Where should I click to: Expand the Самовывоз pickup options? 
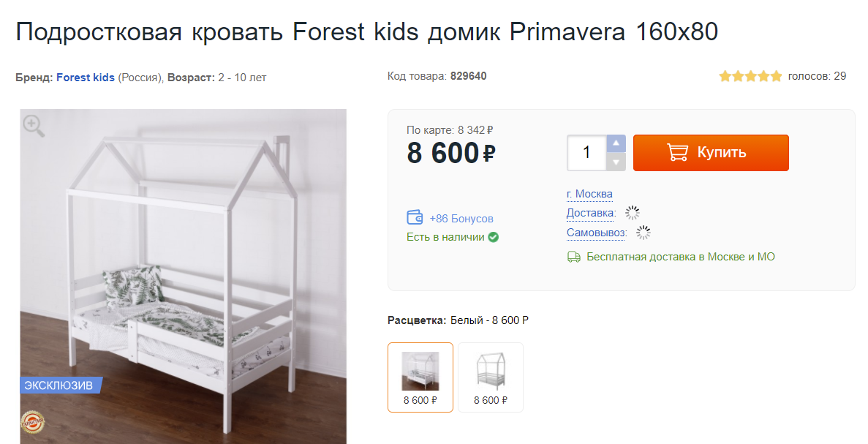pos(597,233)
